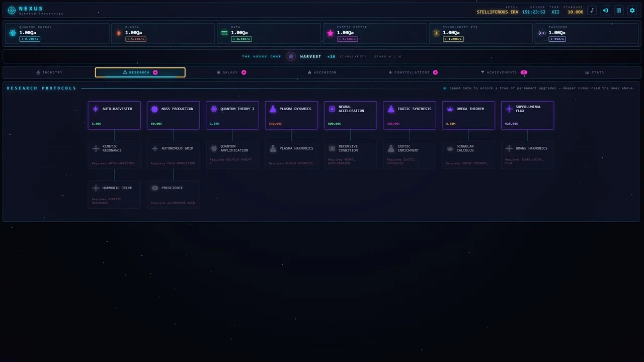Click the Tachyons rate badge
Screen dimensions: 644x362
[x=557, y=39]
